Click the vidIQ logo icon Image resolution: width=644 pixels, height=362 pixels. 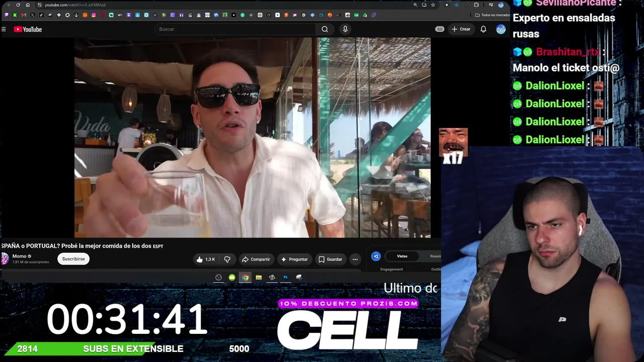click(x=376, y=256)
